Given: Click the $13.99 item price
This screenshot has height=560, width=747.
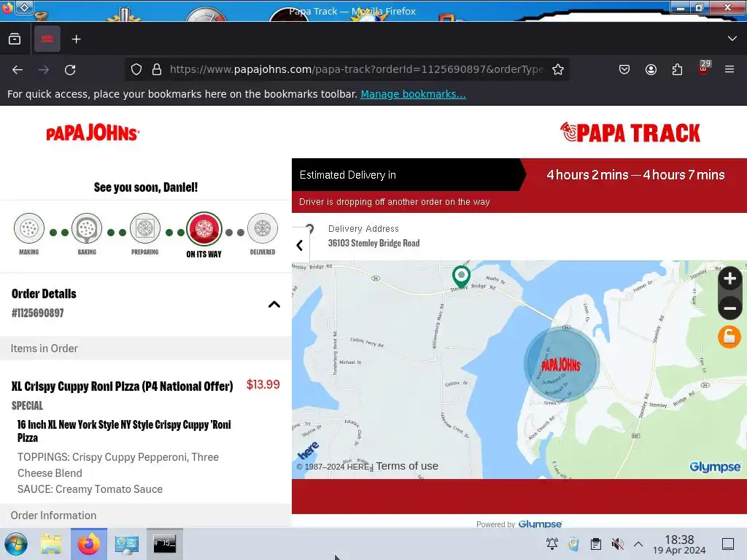Looking at the screenshot, I should [x=263, y=384].
